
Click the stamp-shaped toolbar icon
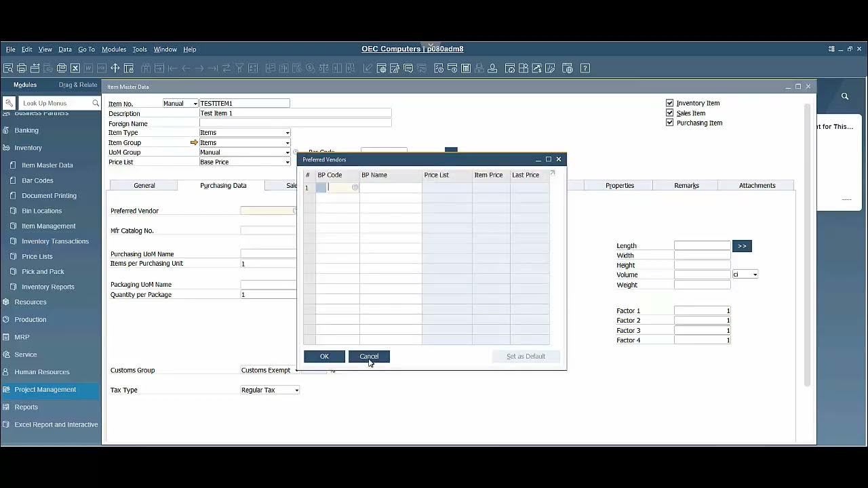click(x=492, y=68)
